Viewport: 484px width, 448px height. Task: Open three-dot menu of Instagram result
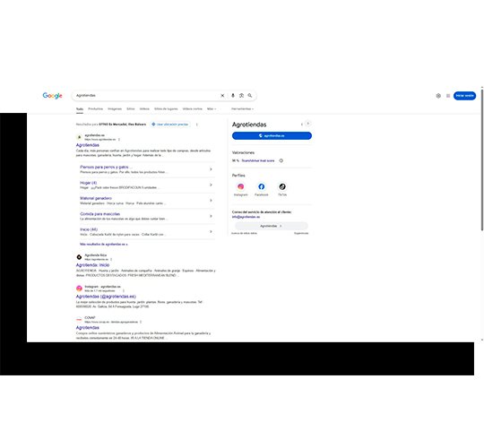[124, 290]
